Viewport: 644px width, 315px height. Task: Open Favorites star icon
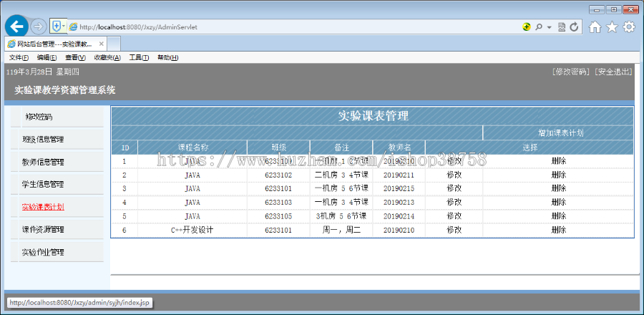point(612,27)
